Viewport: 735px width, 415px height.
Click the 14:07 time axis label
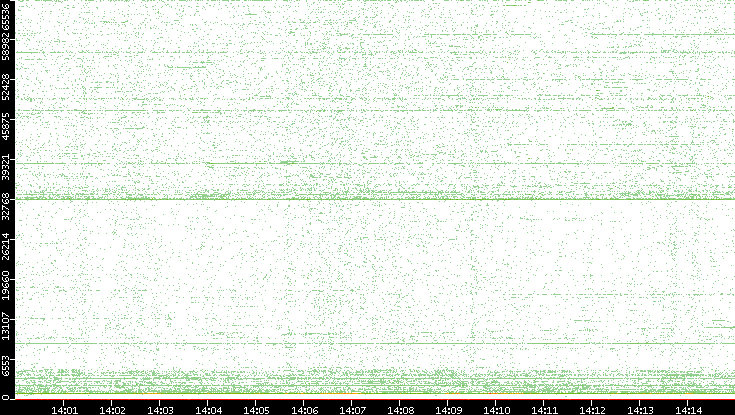(x=352, y=410)
